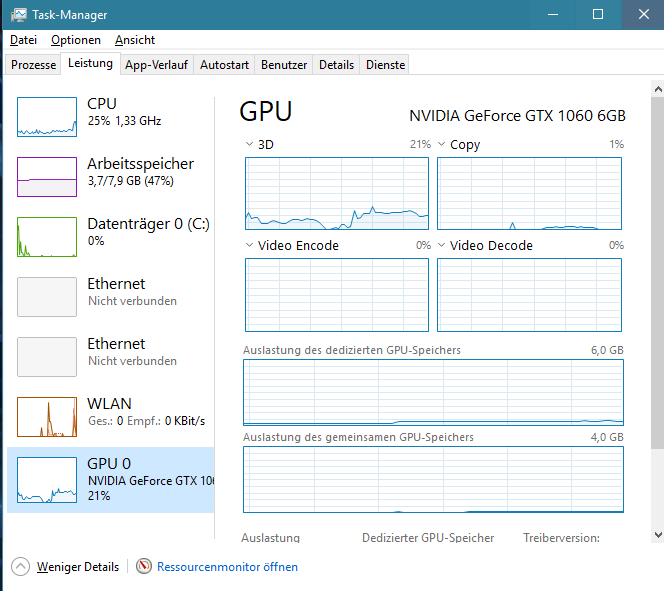664x591 pixels.
Task: Click the vertical scrollbar thumb
Action: (658, 273)
